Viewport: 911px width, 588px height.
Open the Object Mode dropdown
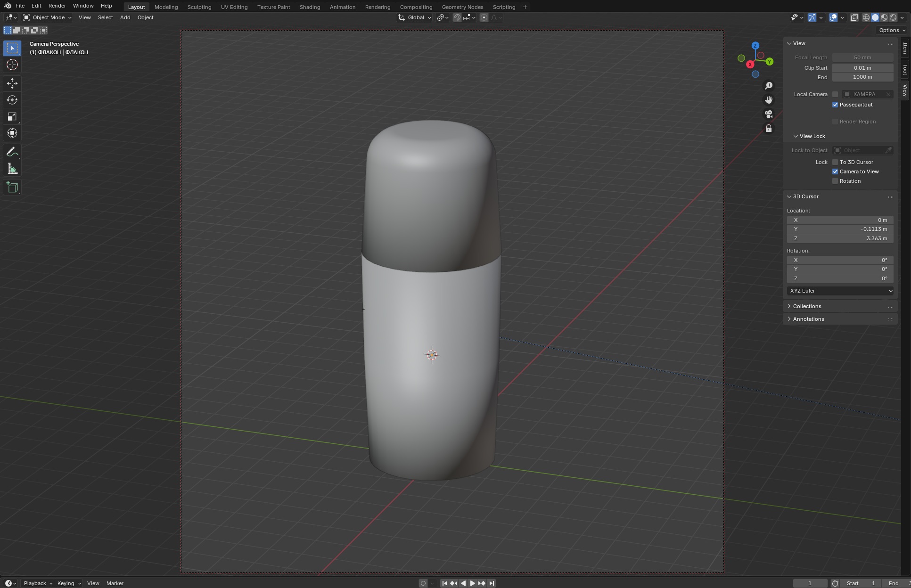tap(47, 17)
